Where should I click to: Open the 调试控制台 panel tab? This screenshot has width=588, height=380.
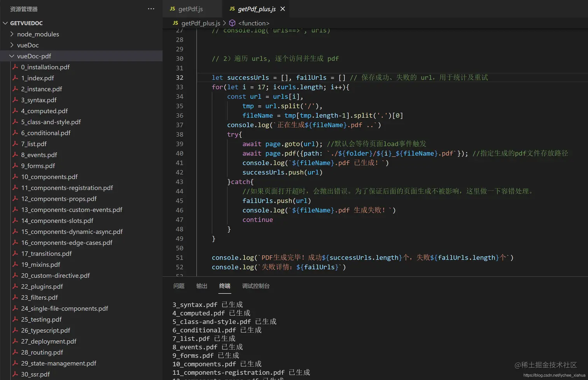pyautogui.click(x=256, y=286)
